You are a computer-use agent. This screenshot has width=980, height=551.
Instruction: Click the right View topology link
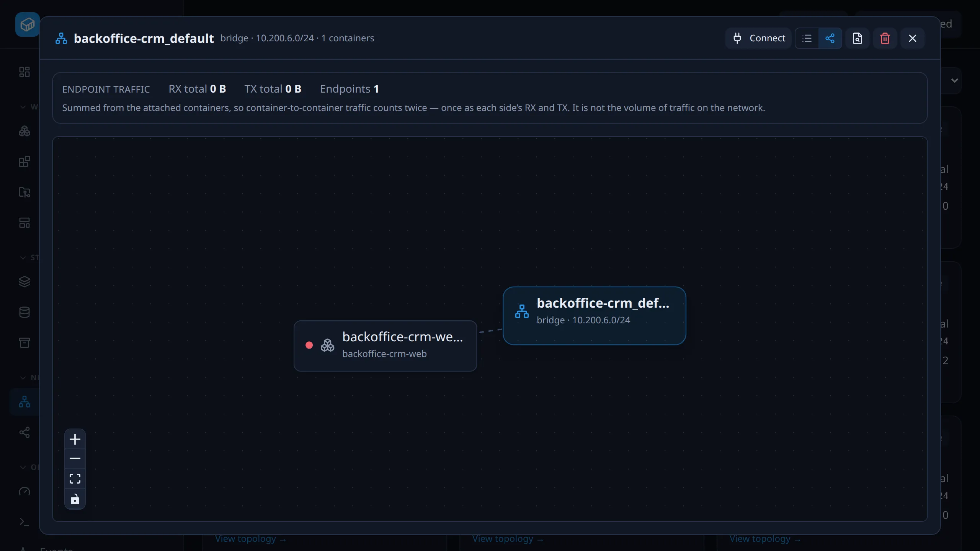tap(765, 539)
